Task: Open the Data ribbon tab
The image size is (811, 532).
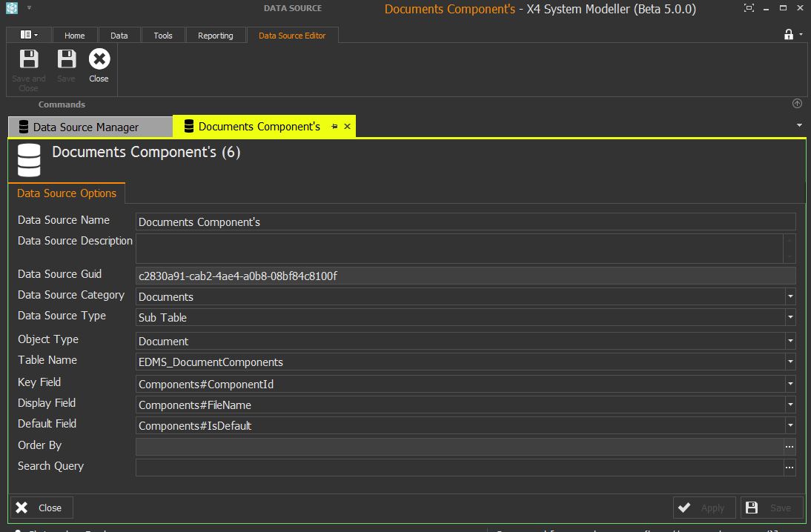Action: 119,35
